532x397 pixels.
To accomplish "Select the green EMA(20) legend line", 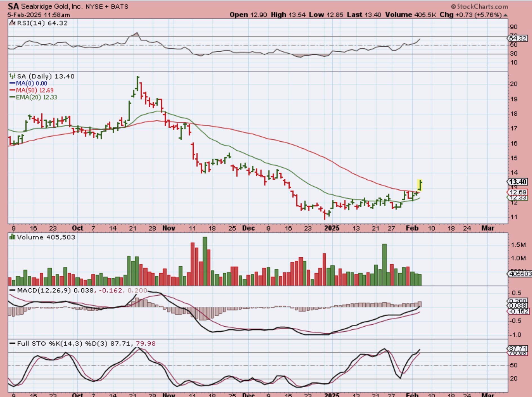I will coord(12,97).
